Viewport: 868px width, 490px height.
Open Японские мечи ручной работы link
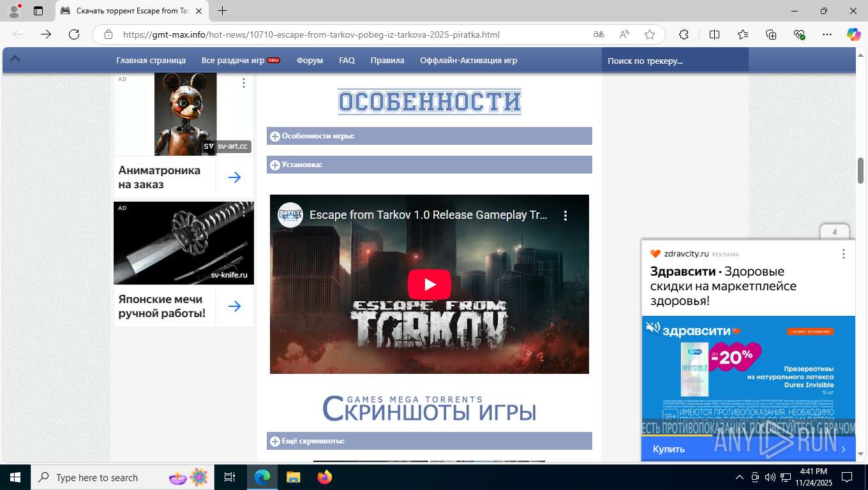(x=162, y=306)
